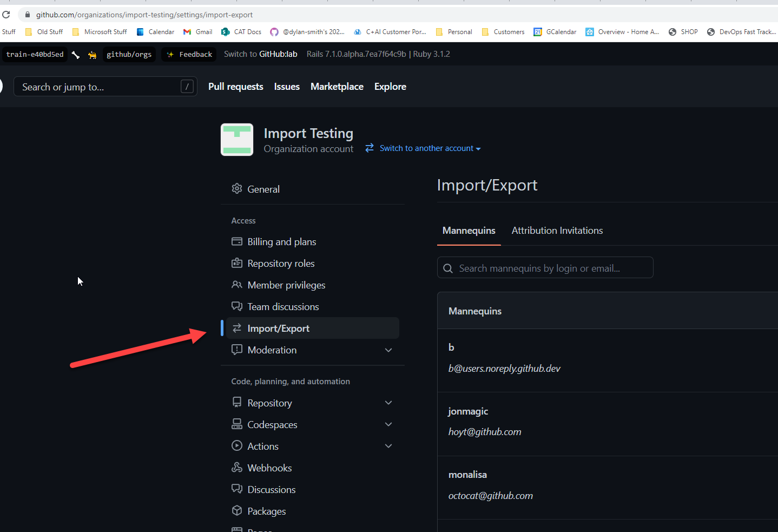
Task: Open Member privileges settings
Action: tap(313, 285)
